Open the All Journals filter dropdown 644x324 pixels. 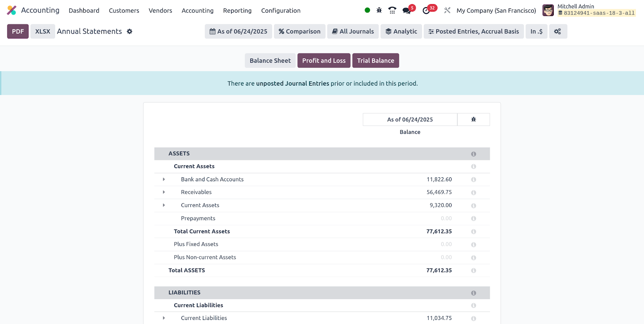[x=353, y=31]
